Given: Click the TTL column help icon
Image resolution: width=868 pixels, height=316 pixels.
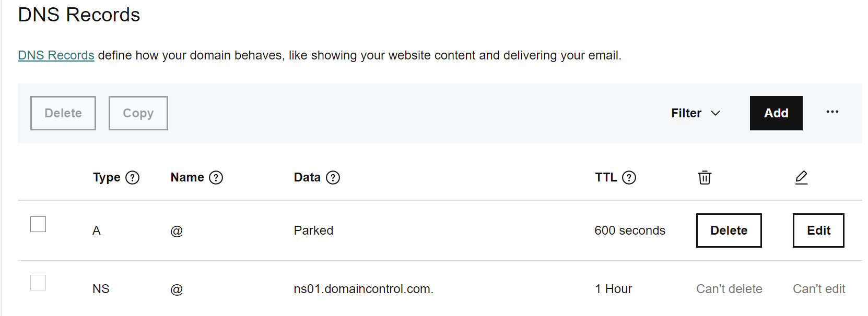Looking at the screenshot, I should coord(629,178).
